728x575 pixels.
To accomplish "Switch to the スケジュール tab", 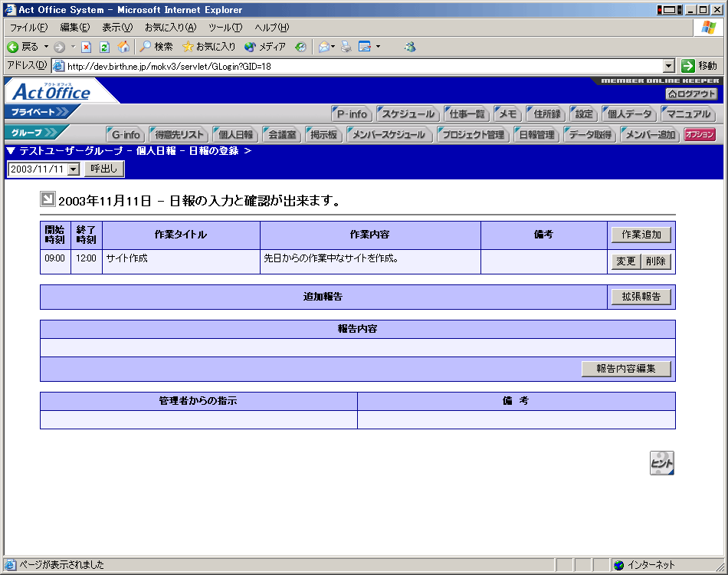I will [408, 114].
